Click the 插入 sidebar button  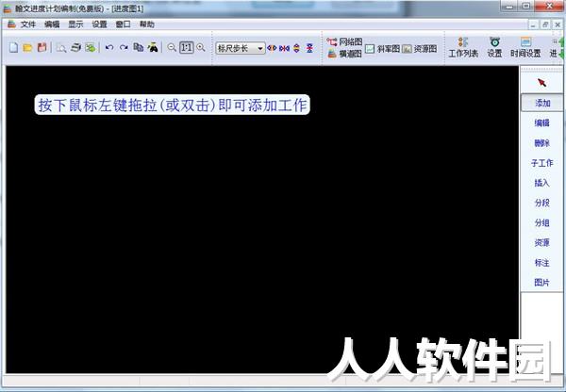pyautogui.click(x=542, y=183)
